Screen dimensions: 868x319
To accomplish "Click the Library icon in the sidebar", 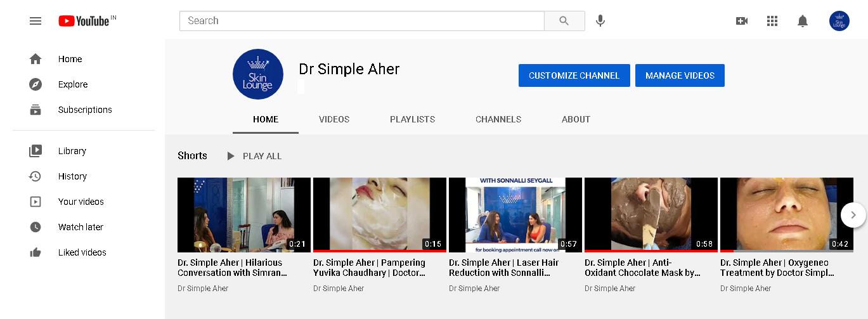I will 36,151.
